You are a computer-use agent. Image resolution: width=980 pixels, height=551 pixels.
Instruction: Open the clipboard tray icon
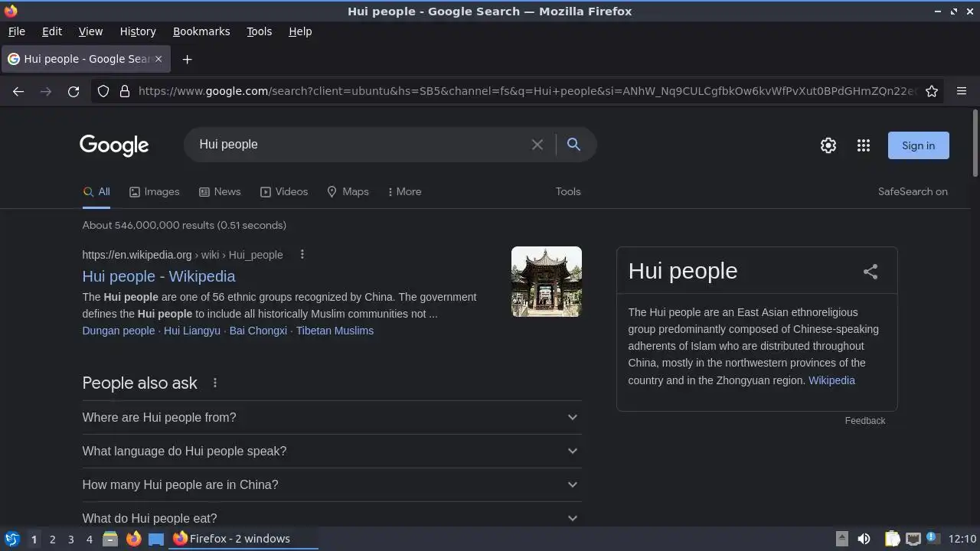point(892,539)
